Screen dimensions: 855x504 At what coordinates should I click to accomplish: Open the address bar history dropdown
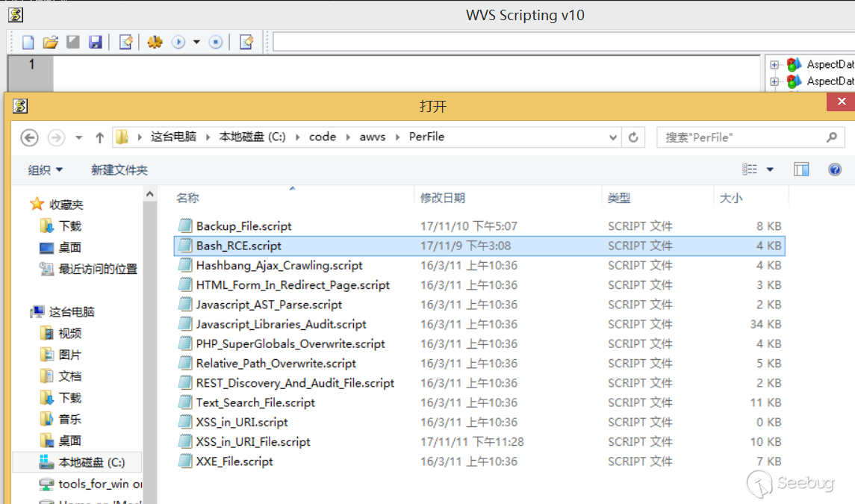[x=613, y=137]
